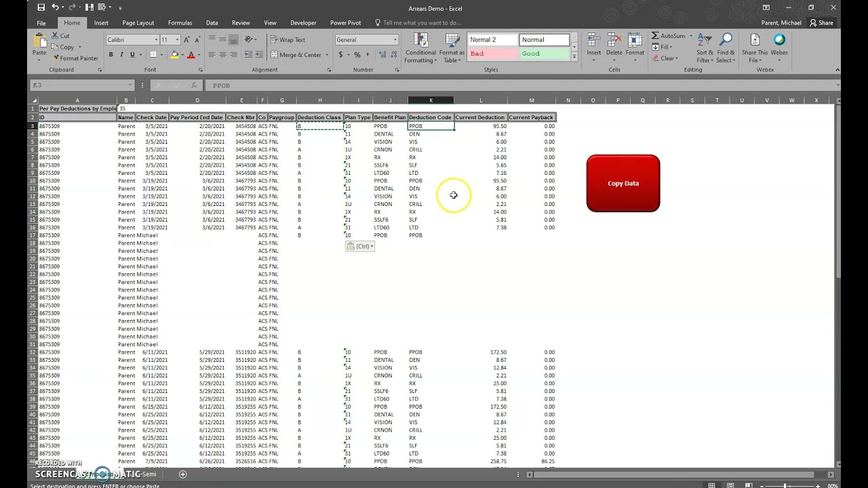Screen dimensions: 868x488
Task: Toggle Wrap Text
Action: [288, 39]
